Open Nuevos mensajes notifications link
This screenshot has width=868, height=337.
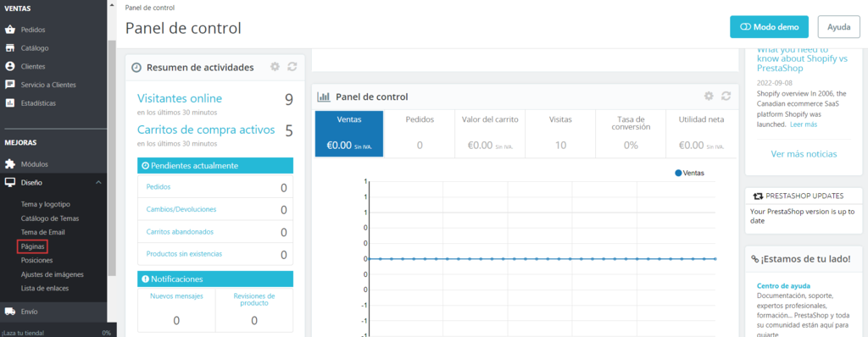pyautogui.click(x=176, y=296)
